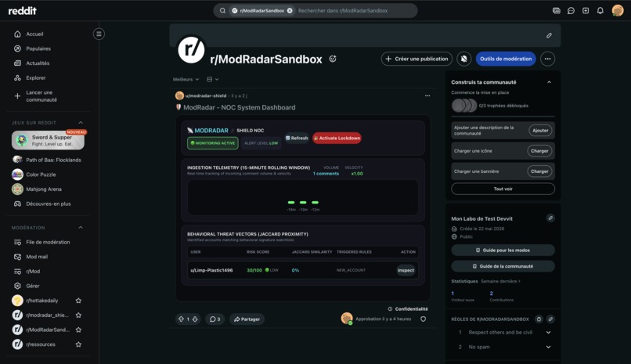Click the Confidentialité link
Viewport: 631px width, 364px height.
point(411,309)
